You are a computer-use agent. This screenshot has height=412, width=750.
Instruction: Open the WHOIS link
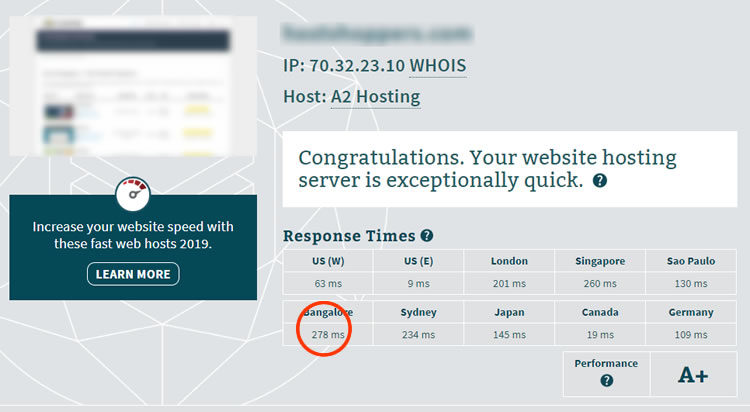pyautogui.click(x=438, y=66)
